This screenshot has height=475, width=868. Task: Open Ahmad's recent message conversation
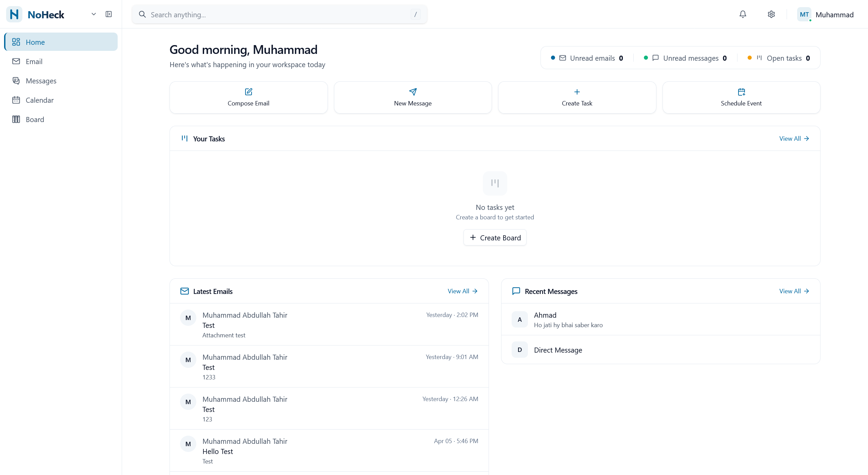660,319
